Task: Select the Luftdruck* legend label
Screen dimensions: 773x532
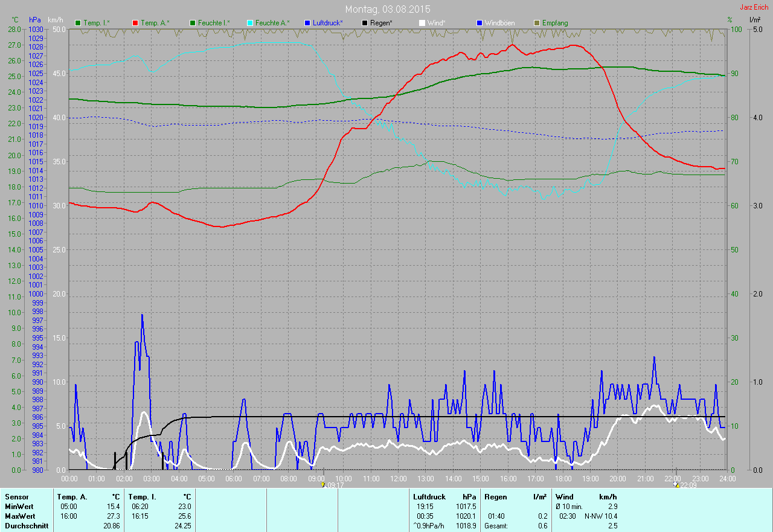Action: [328, 23]
